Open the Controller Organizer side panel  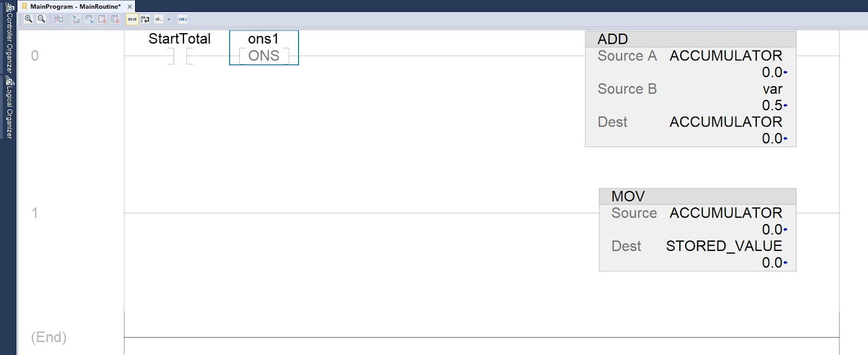(x=9, y=38)
